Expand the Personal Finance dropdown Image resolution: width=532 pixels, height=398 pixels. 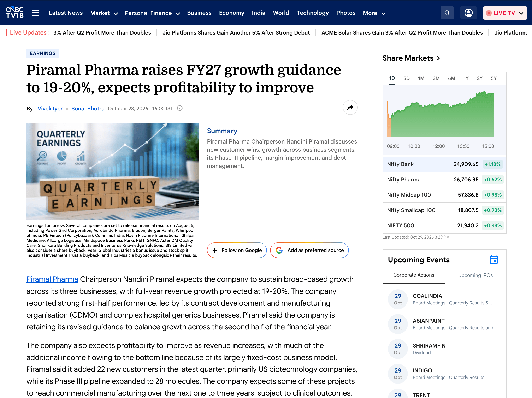[x=152, y=13]
